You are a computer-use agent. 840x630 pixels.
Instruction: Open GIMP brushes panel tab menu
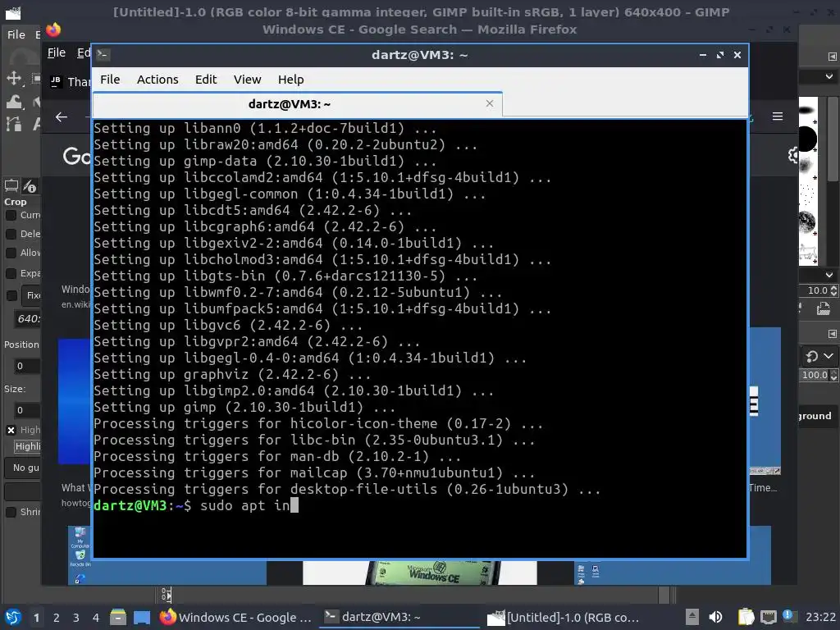tap(832, 57)
